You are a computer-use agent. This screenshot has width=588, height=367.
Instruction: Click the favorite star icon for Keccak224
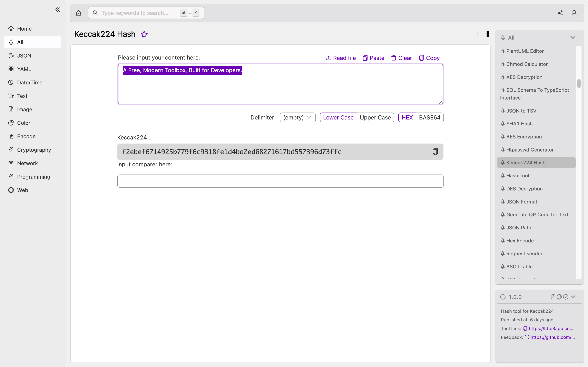point(144,34)
